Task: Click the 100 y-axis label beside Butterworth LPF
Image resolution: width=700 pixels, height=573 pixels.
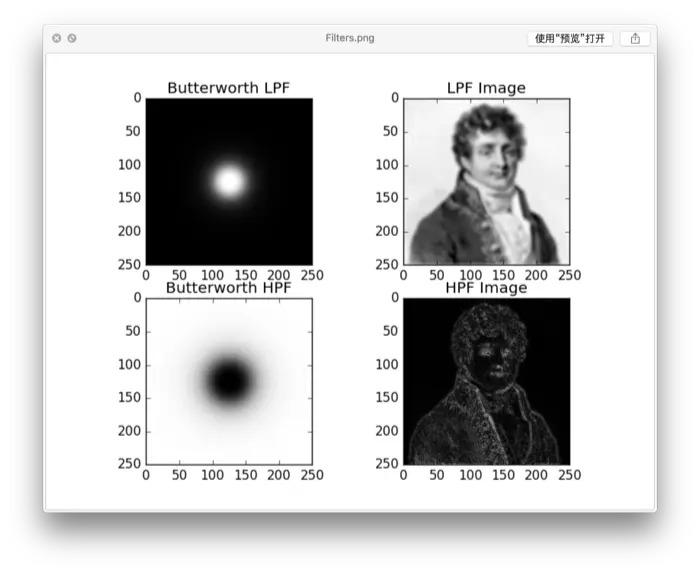Action: click(x=129, y=165)
